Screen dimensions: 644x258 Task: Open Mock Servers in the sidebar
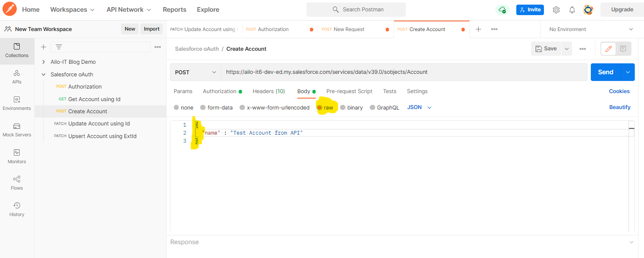pos(17,130)
